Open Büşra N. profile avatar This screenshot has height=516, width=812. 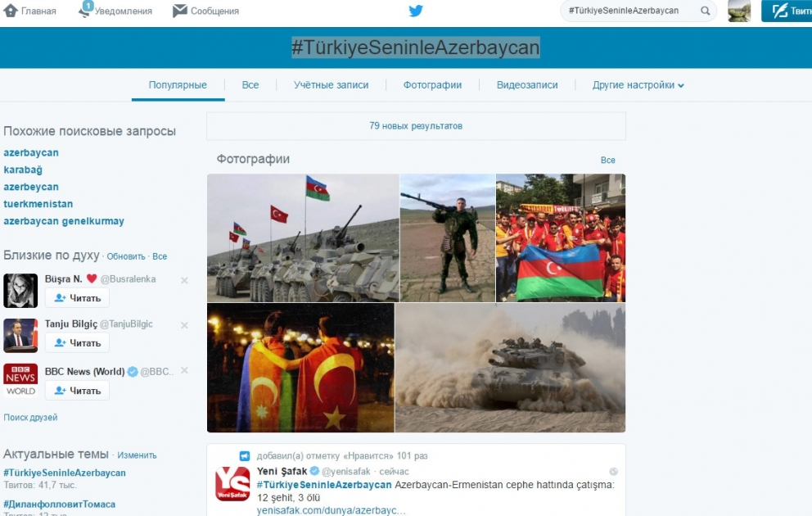(20, 291)
